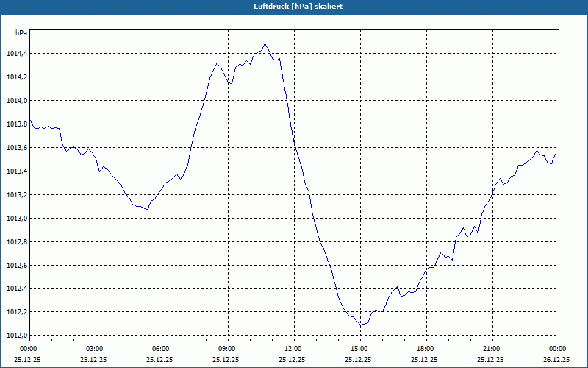The image size is (588, 368).
Task: Click the 1013,6 pressure axis label
Action: click(x=17, y=148)
